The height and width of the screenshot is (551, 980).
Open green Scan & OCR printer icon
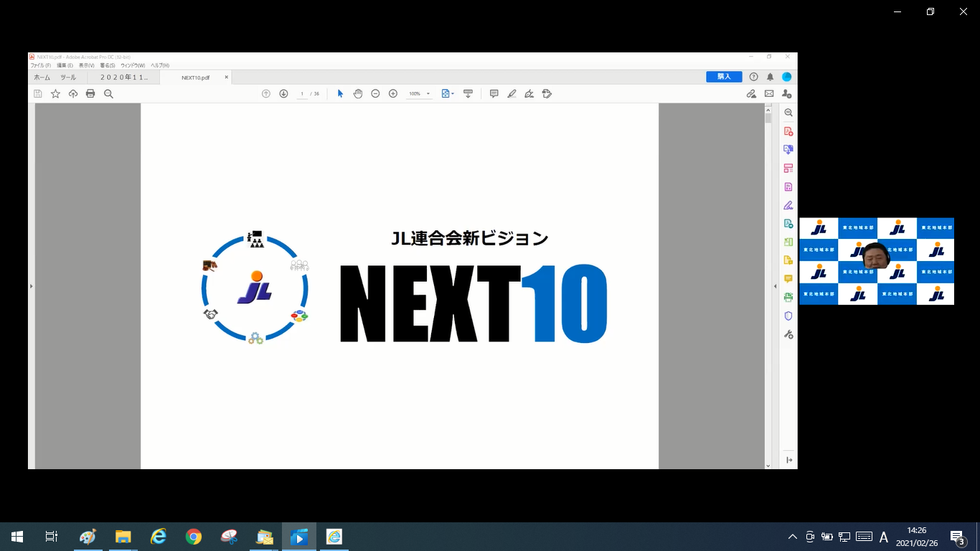[788, 297]
